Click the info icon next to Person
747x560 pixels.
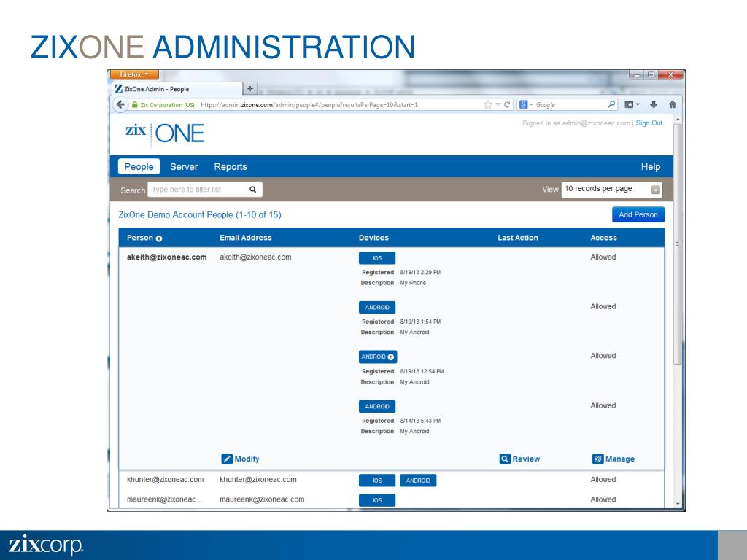pyautogui.click(x=159, y=238)
